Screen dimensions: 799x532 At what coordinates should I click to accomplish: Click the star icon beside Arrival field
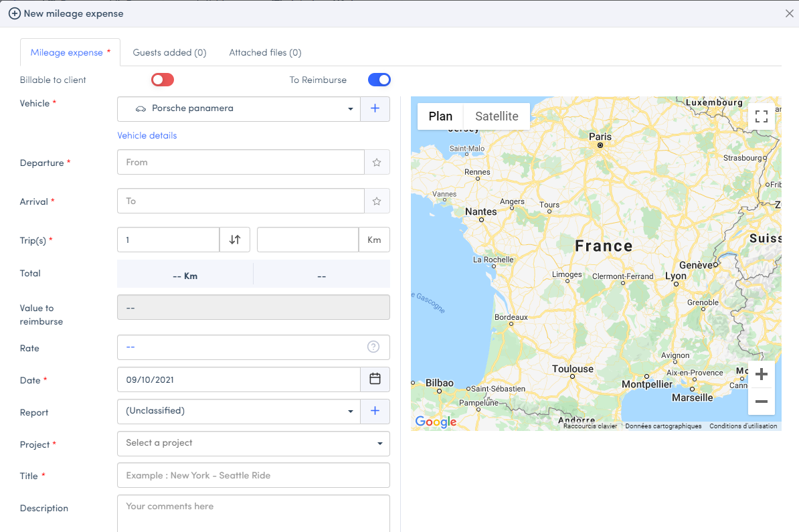tap(377, 201)
